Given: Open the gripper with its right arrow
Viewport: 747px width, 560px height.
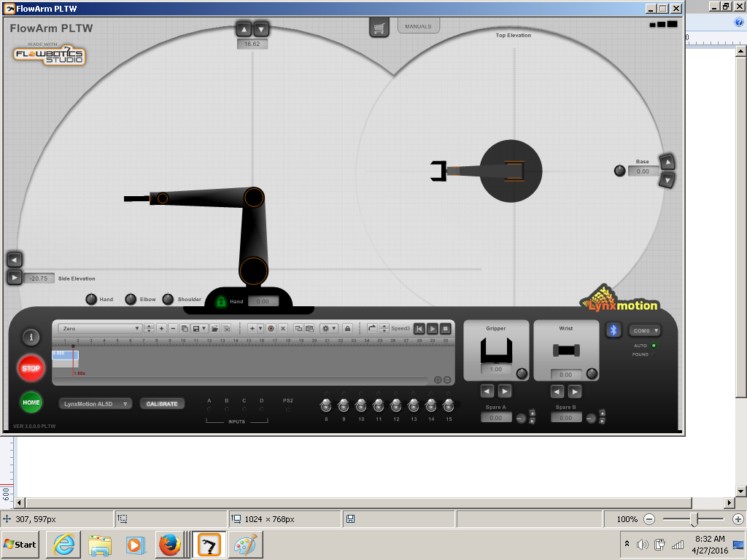Looking at the screenshot, I should [505, 392].
